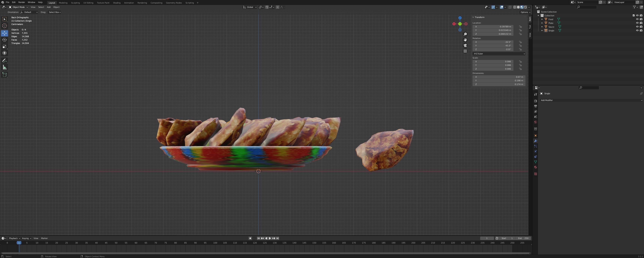Open the XYZ Euler rotation mode dropdown

click(x=499, y=54)
